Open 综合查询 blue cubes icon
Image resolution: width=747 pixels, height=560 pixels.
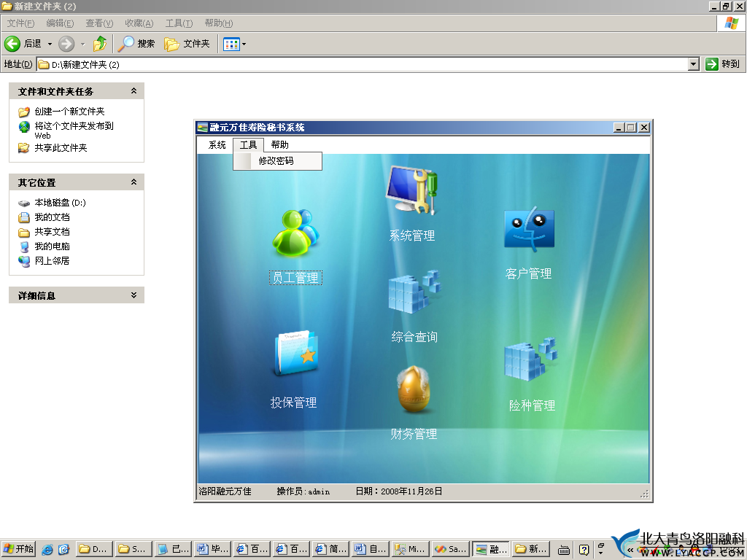[414, 292]
